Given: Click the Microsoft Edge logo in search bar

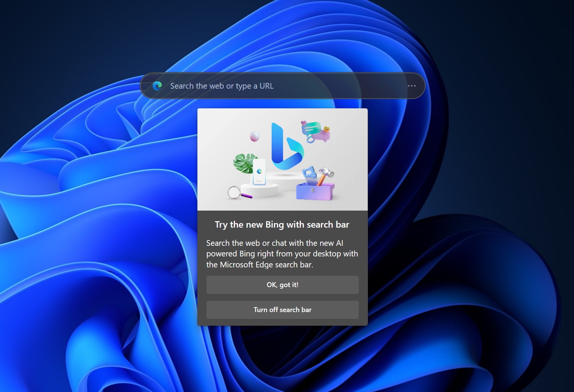Looking at the screenshot, I should (157, 86).
